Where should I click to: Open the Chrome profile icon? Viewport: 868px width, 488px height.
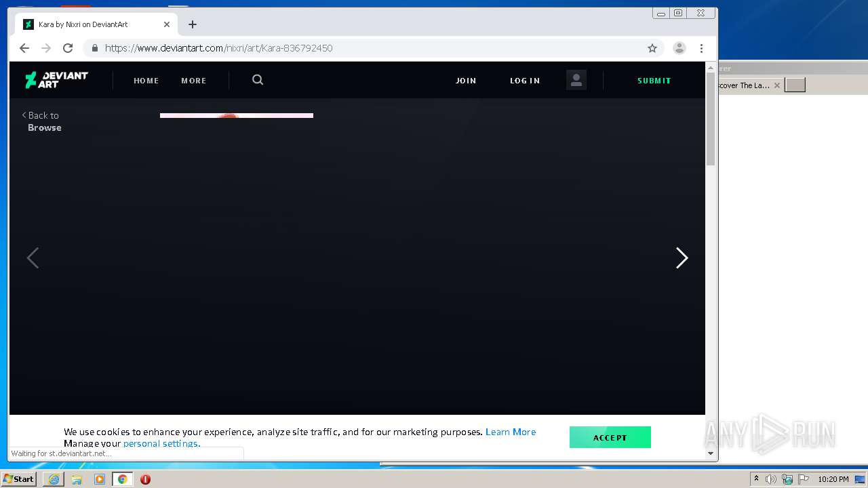tap(679, 48)
